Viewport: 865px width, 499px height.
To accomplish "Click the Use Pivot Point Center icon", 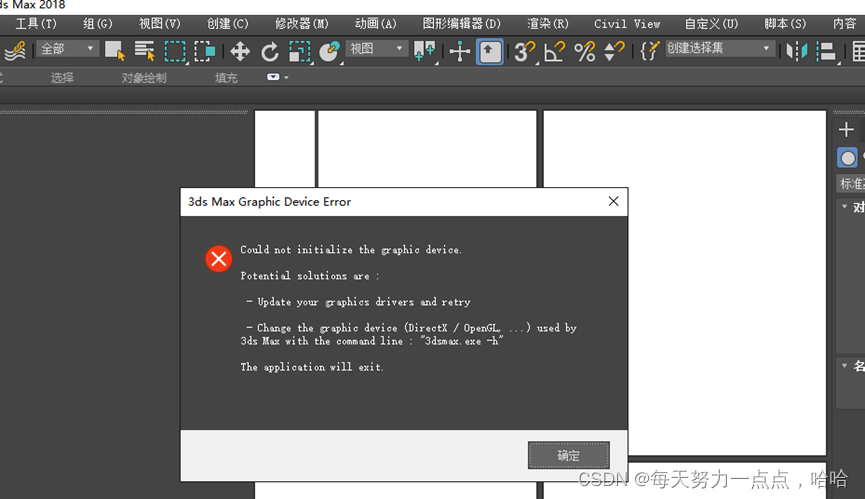I will tap(424, 52).
